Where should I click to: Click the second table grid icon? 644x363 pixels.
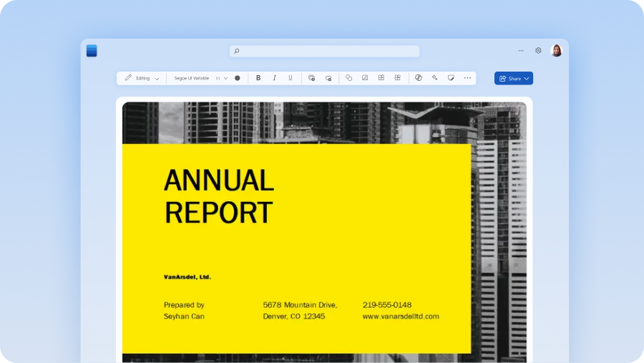tap(398, 78)
